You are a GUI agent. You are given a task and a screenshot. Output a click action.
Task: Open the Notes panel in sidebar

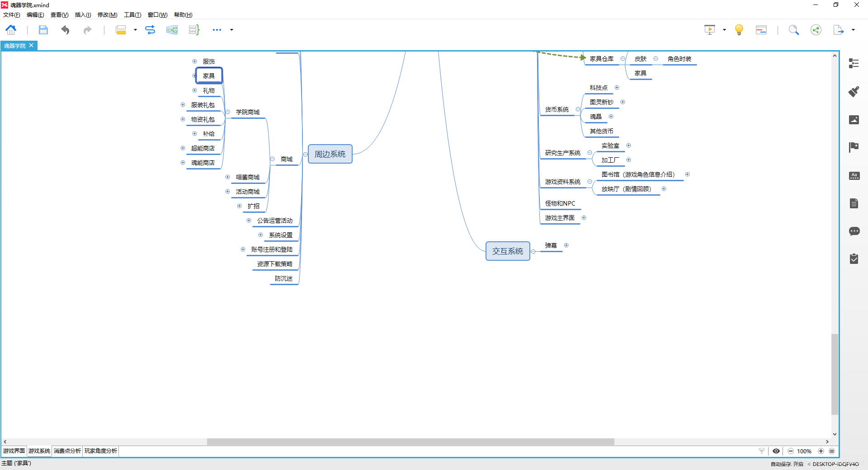pyautogui.click(x=854, y=203)
